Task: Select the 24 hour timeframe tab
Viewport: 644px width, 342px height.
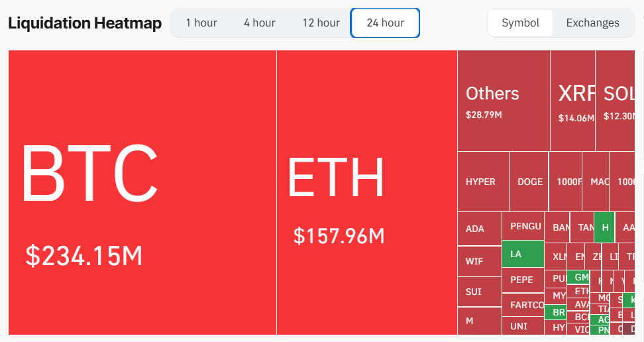Action: (x=385, y=23)
